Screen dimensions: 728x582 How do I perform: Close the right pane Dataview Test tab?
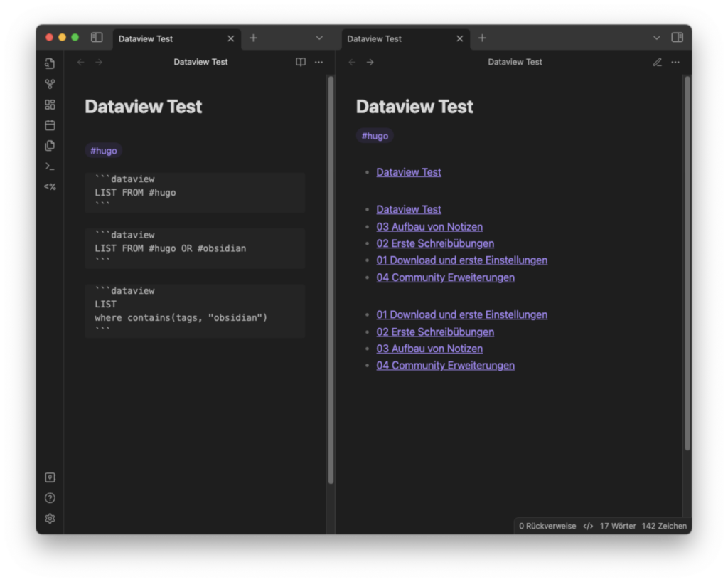pyautogui.click(x=460, y=38)
